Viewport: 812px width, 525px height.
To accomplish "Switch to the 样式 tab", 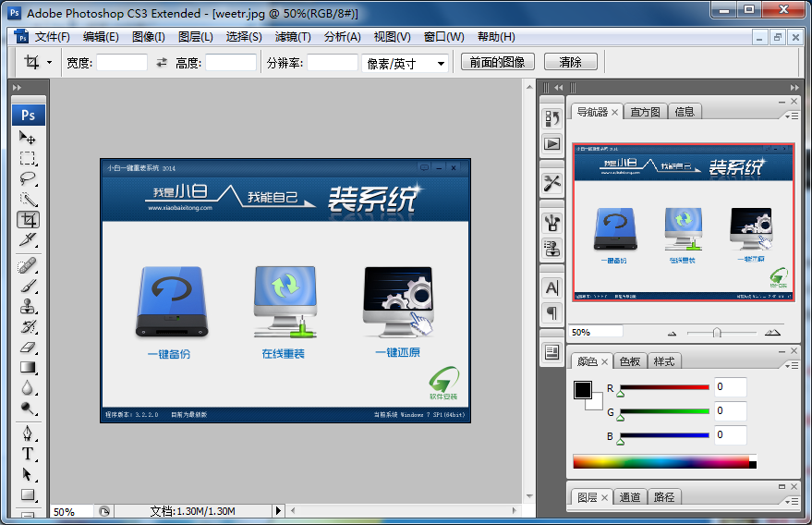I will tap(664, 361).
